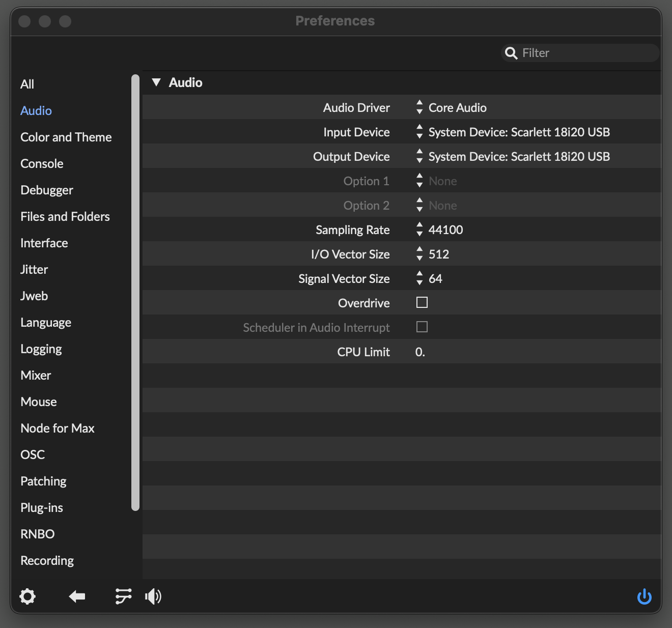This screenshot has height=628, width=672.
Task: Click the magnifying glass in Filter
Action: click(x=511, y=53)
